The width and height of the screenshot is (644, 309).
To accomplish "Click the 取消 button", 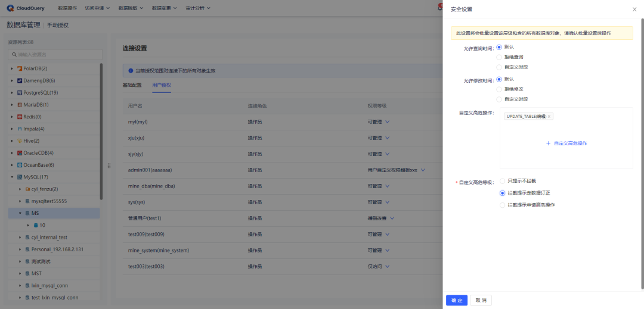I will pos(481,301).
